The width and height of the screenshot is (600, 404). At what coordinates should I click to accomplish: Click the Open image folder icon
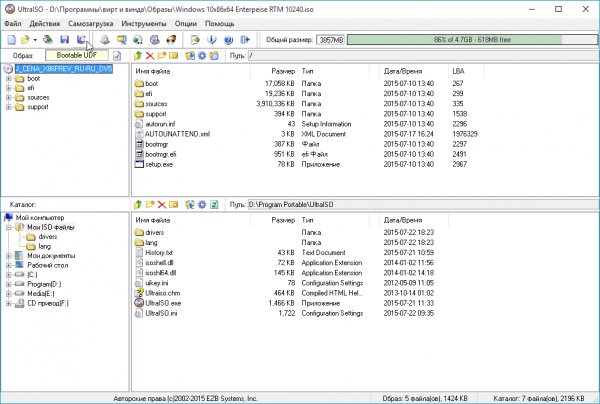pyautogui.click(x=25, y=40)
